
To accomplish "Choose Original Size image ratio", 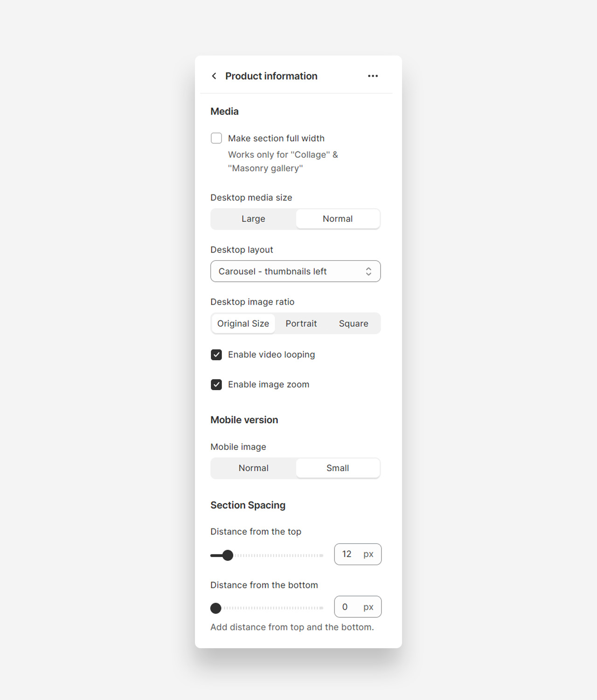I will tap(243, 323).
